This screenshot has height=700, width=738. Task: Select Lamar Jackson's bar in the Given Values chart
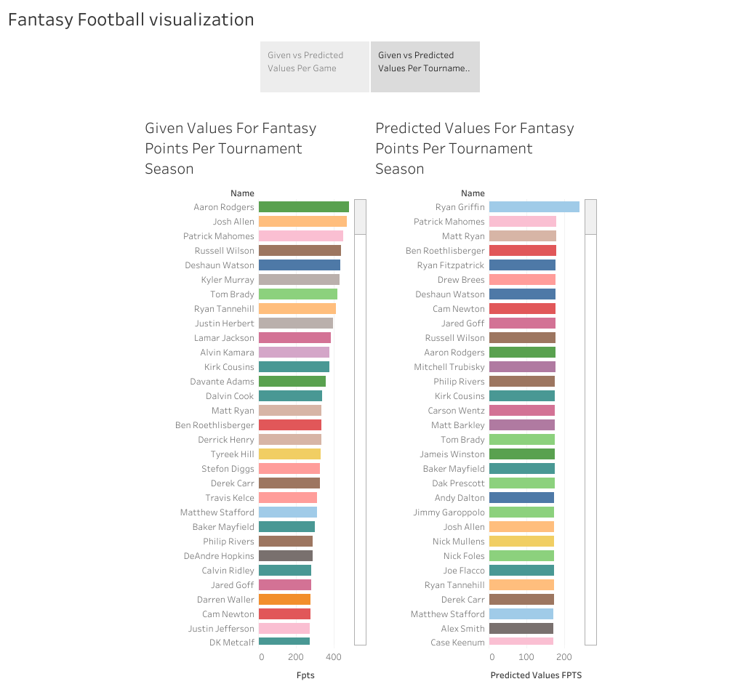[x=294, y=337]
